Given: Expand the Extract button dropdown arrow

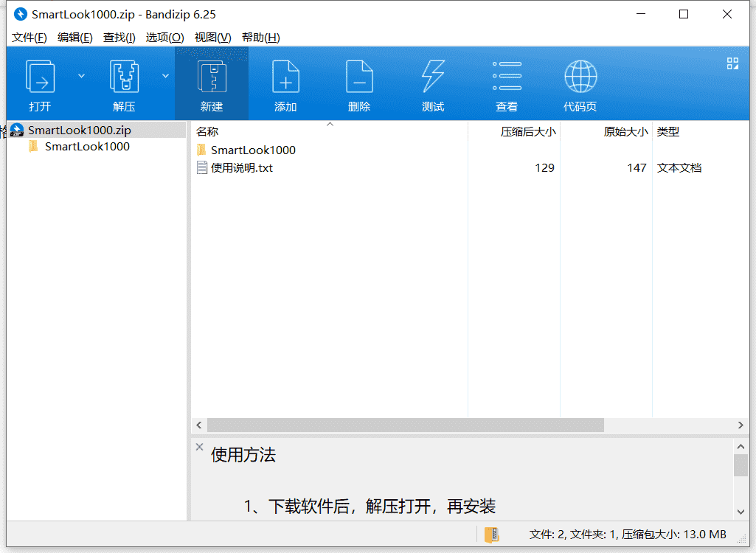Looking at the screenshot, I should [x=165, y=76].
